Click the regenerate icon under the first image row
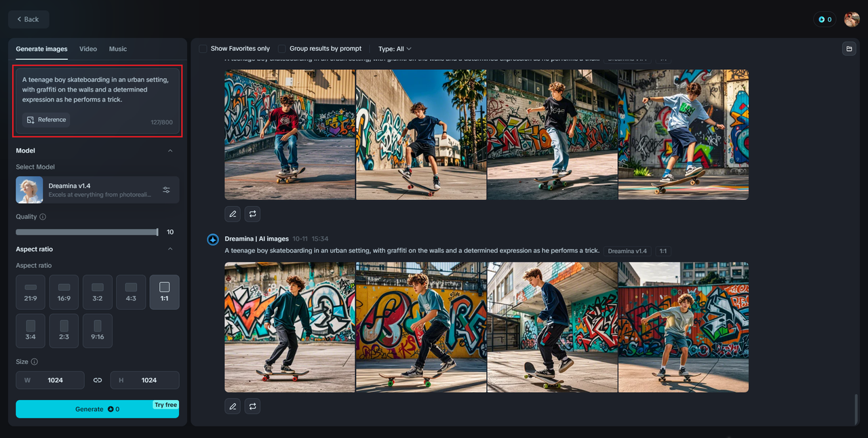Image resolution: width=868 pixels, height=438 pixels. (x=252, y=214)
